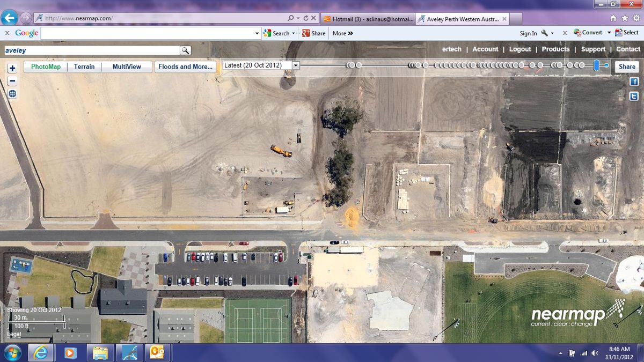Viewport: 644px width, 362px height.
Task: Switch to MultiView mode
Action: 127,67
